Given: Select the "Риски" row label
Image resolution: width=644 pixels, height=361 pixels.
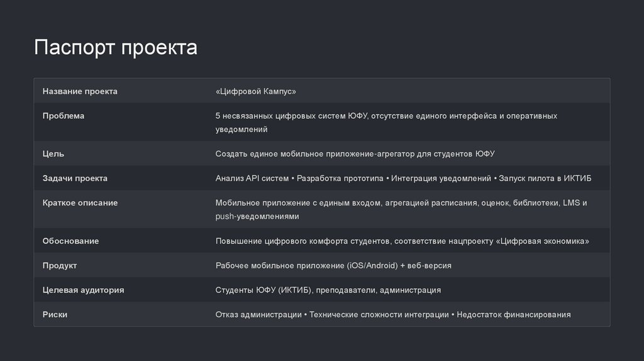Looking at the screenshot, I should click(x=55, y=314).
